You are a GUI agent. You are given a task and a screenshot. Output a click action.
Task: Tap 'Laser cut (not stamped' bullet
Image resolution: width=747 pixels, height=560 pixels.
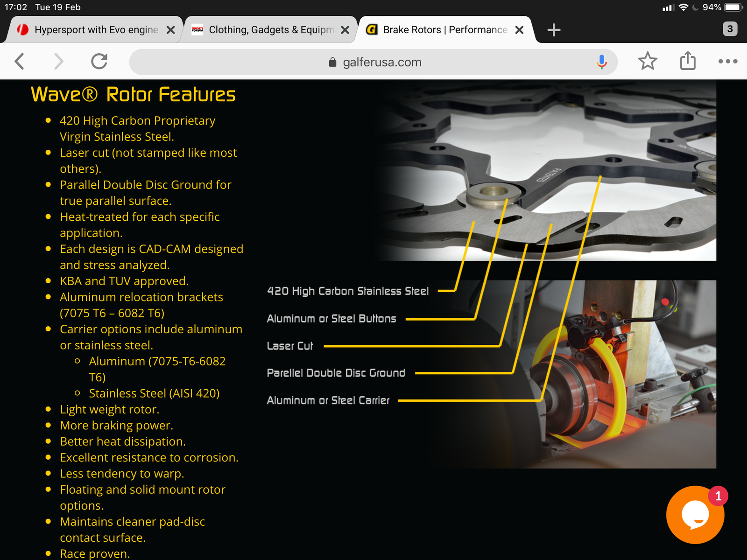pos(148,161)
